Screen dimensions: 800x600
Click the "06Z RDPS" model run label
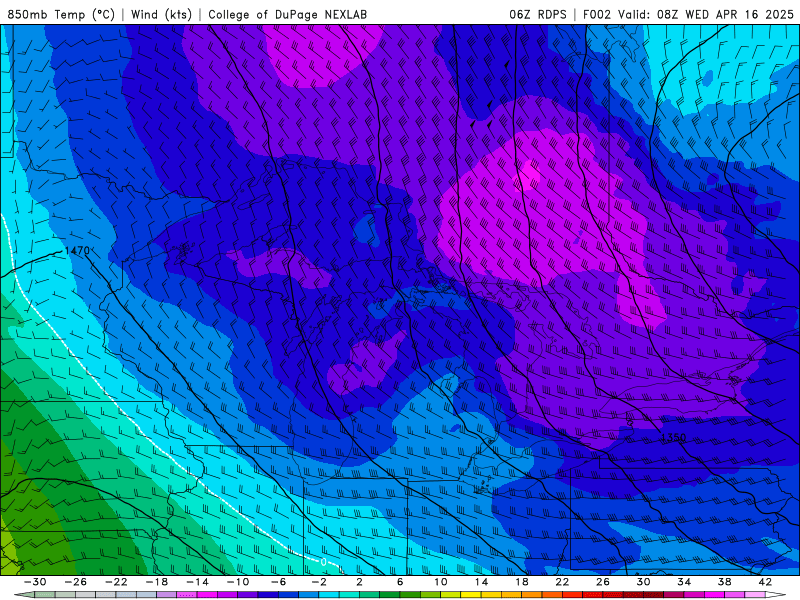(x=538, y=14)
